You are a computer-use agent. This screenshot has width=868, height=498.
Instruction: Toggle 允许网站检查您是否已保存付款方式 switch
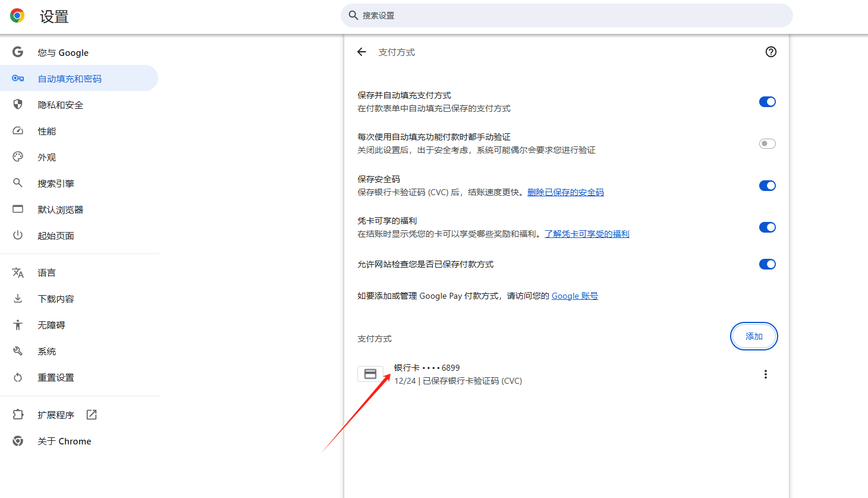click(768, 264)
